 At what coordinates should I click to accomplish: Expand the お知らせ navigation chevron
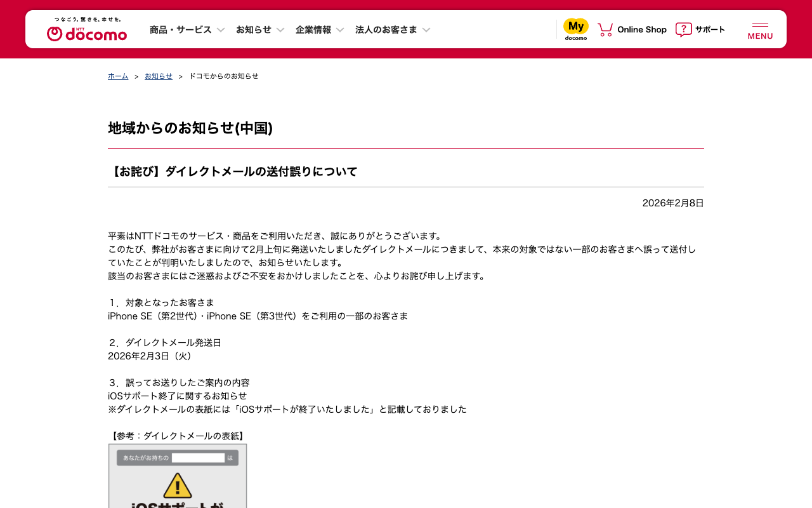pyautogui.click(x=280, y=30)
